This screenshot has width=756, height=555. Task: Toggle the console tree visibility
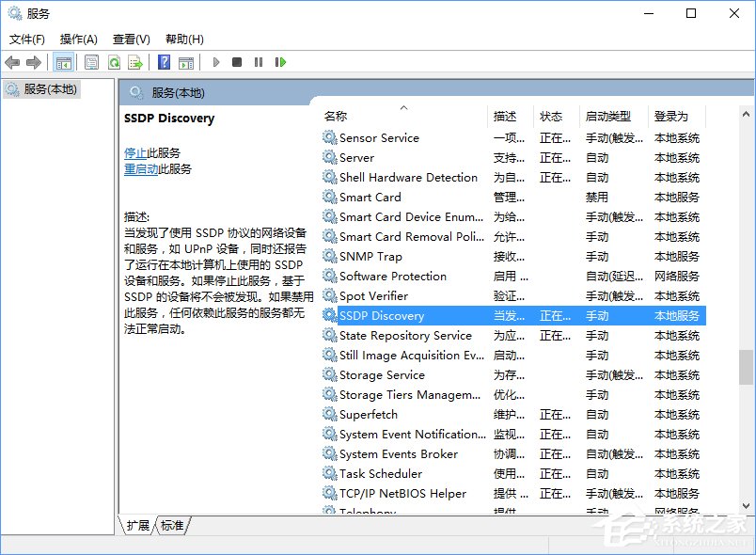click(64, 62)
